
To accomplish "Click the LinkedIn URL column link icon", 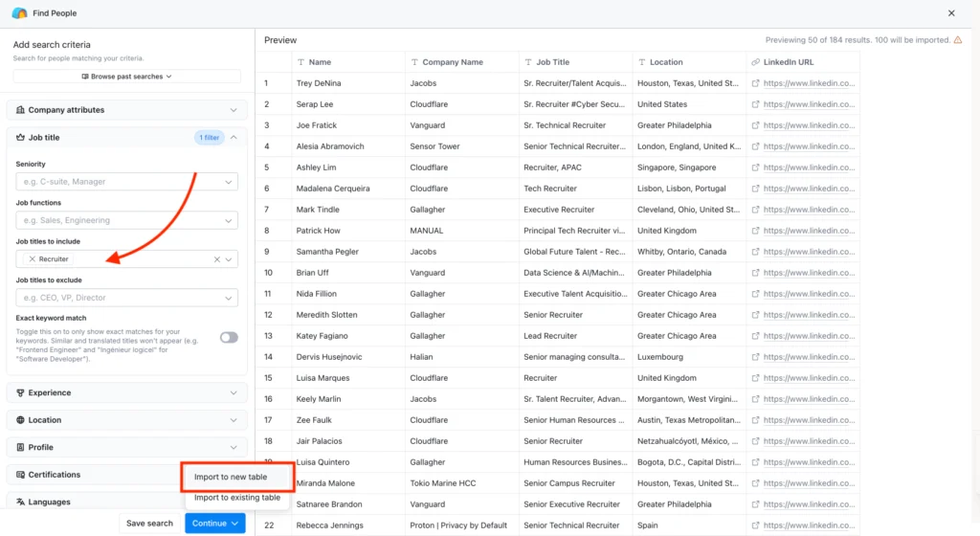I will pos(756,62).
